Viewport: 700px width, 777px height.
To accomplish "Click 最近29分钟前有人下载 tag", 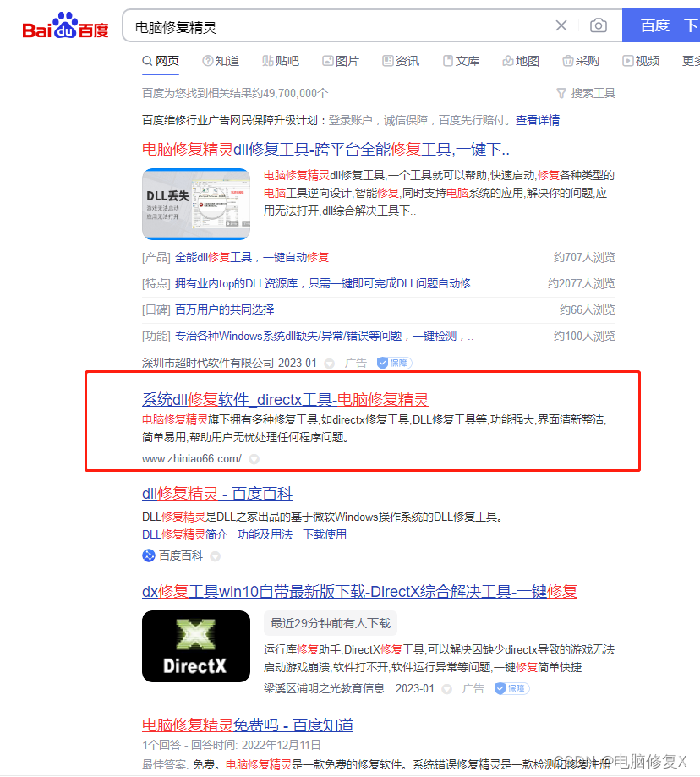I will (331, 623).
